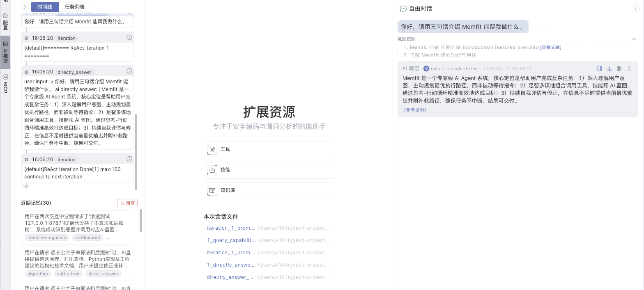Show info for the ReAct Iteration Done entry

tap(129, 159)
